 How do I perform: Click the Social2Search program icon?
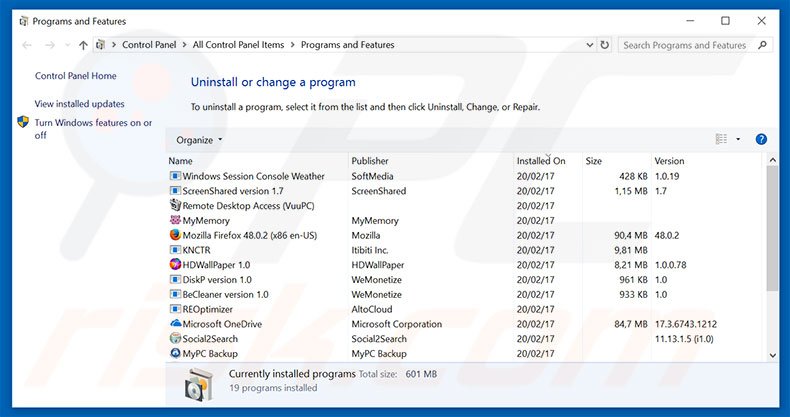tap(175, 338)
